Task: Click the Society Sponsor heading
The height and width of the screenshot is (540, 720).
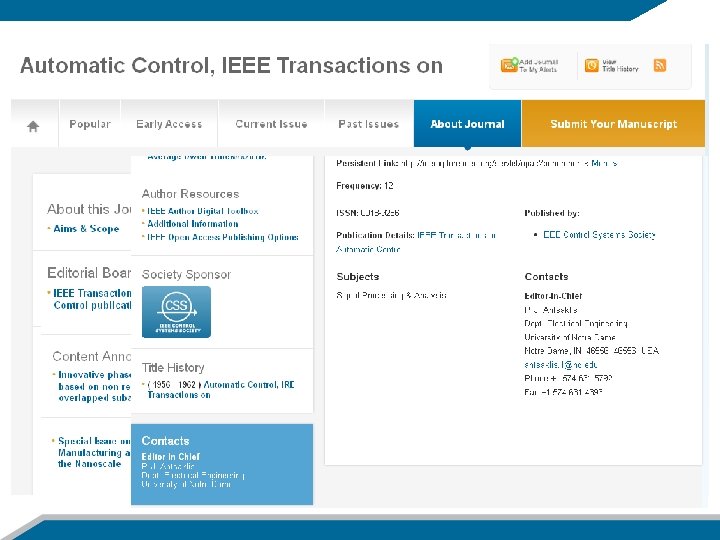Action: click(x=186, y=275)
